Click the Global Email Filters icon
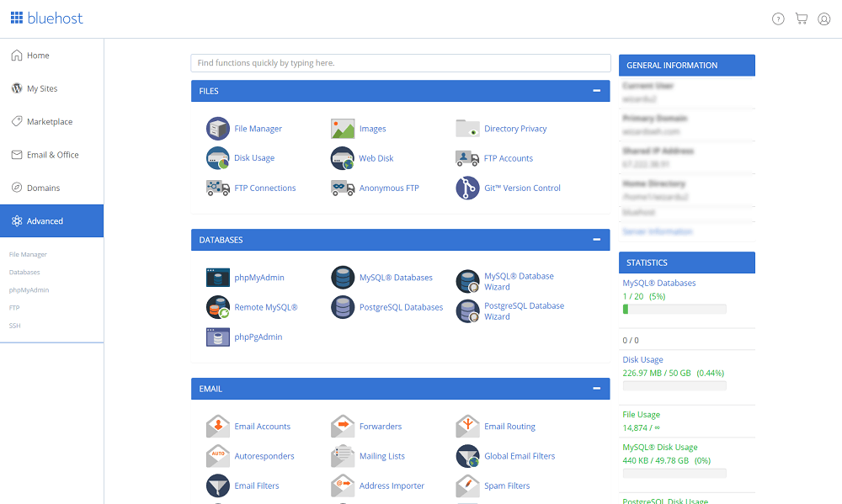 point(467,456)
